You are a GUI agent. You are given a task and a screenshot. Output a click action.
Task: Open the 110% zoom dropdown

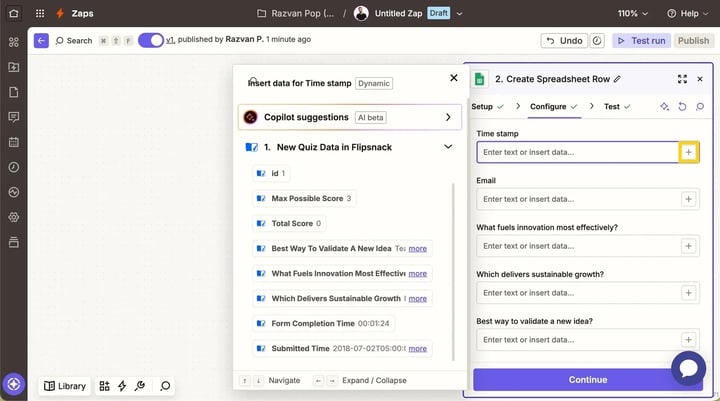tap(632, 13)
